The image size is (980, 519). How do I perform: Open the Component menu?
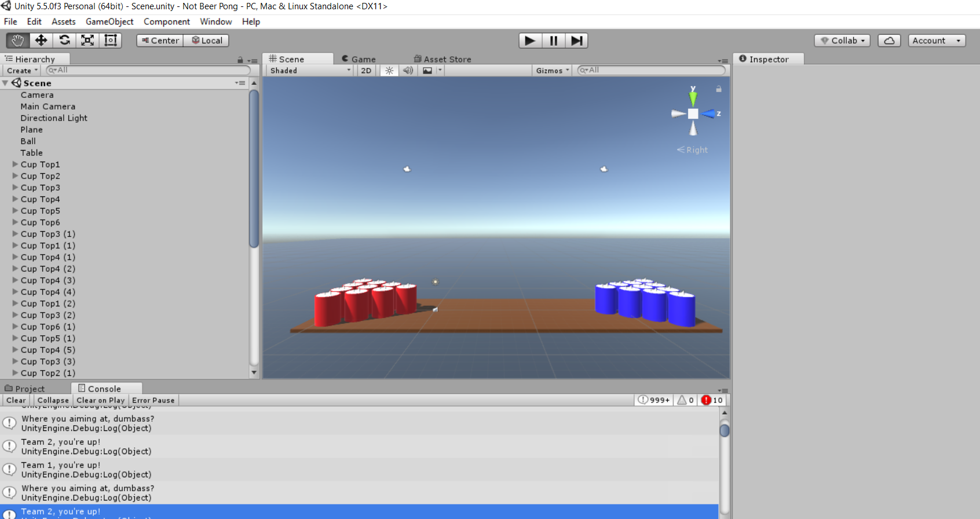point(167,21)
